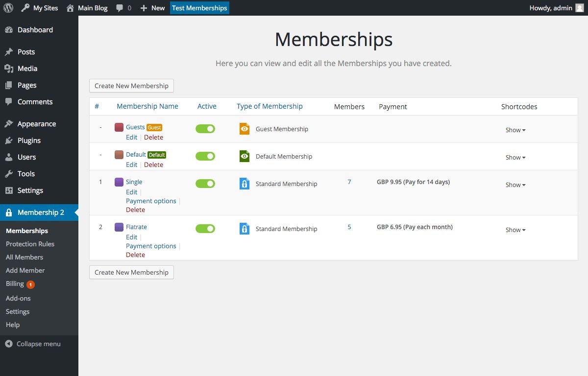The height and width of the screenshot is (376, 588).
Task: Click the purple color swatch beside Single
Action: click(119, 182)
